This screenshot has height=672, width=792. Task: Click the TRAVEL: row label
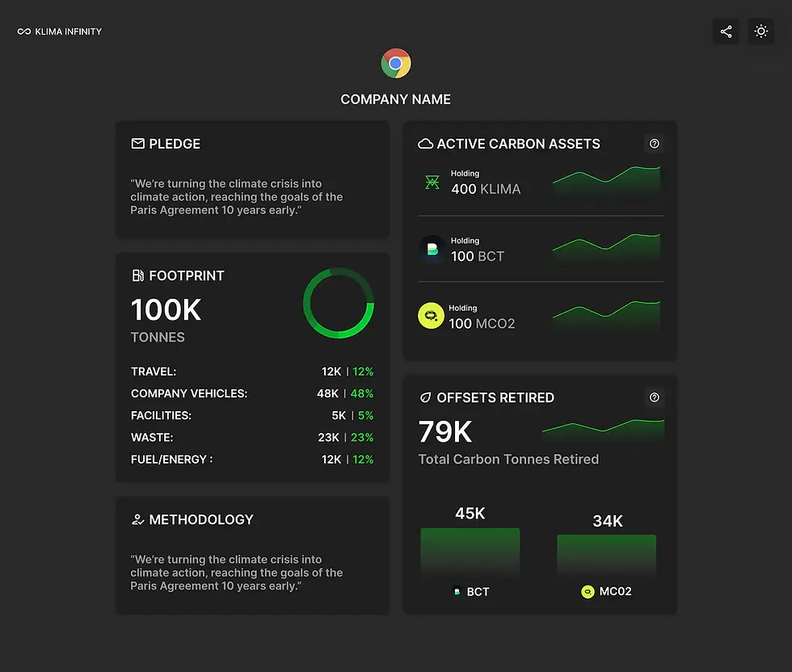click(154, 372)
